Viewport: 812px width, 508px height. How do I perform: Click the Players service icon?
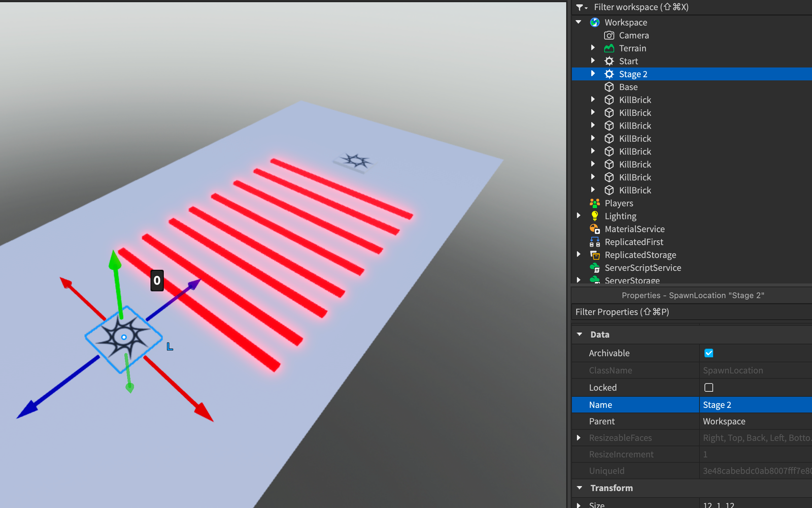[595, 203]
